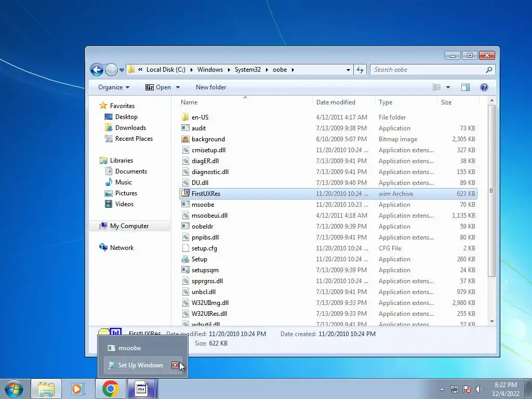Select the FirstUXRes wim archive icon
The height and width of the screenshot is (399, 532).
[x=185, y=193]
